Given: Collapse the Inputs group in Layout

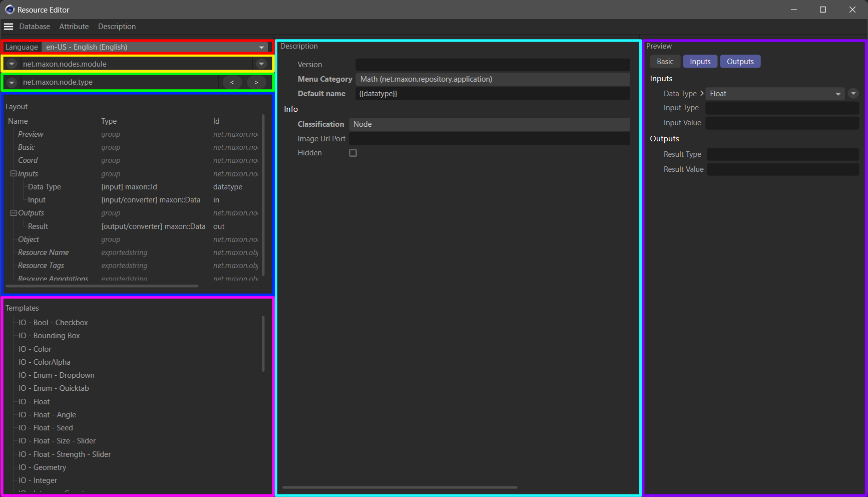Looking at the screenshot, I should [14, 174].
